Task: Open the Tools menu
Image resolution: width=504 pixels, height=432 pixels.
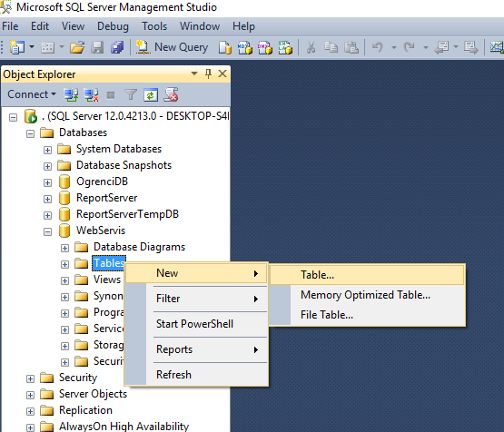Action: tap(154, 26)
